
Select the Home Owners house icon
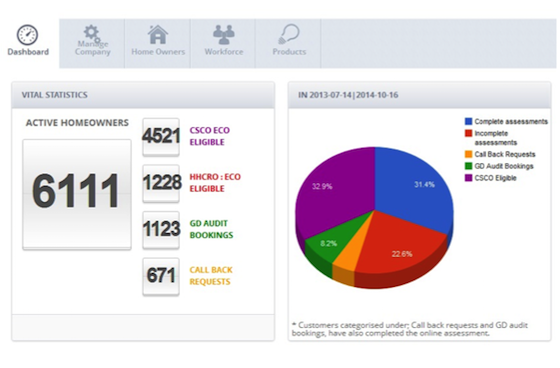(158, 35)
